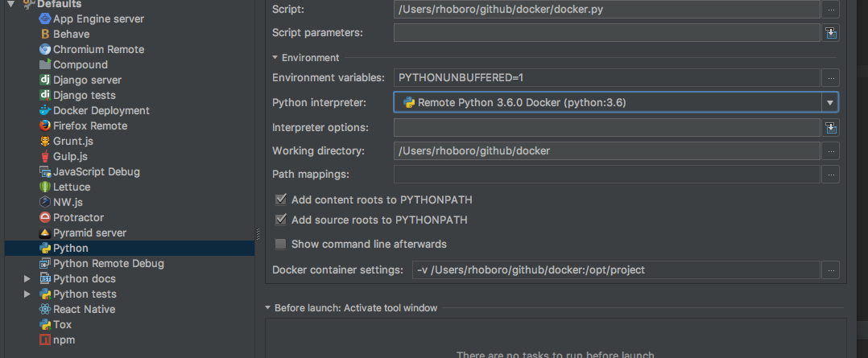Screen dimensions: 868x358
Task: Collapse the Before launch section
Action: (268, 307)
